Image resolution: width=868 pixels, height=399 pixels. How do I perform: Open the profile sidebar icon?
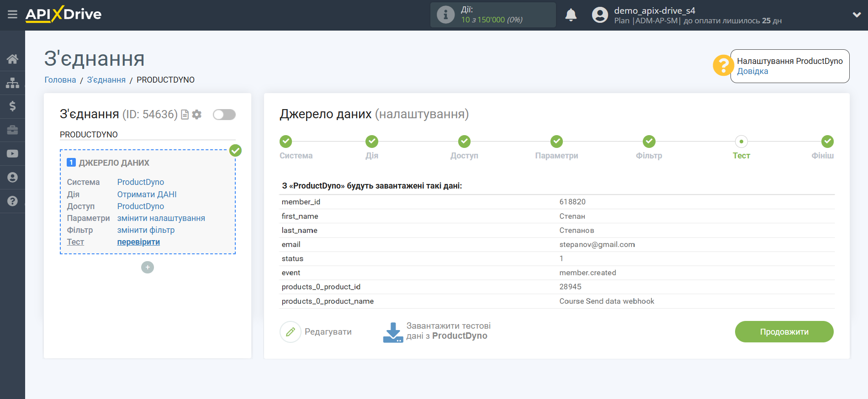(x=12, y=178)
